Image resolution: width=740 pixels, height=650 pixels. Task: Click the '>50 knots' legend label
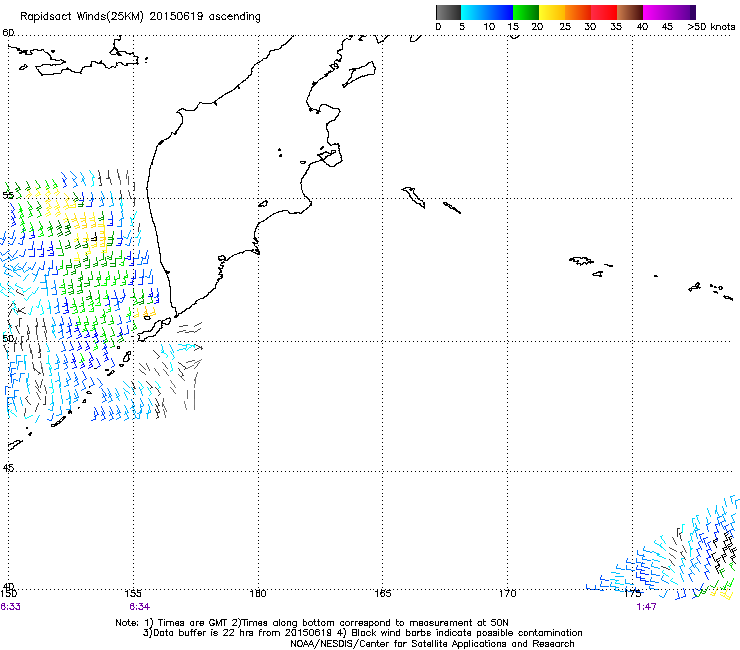pos(711,27)
